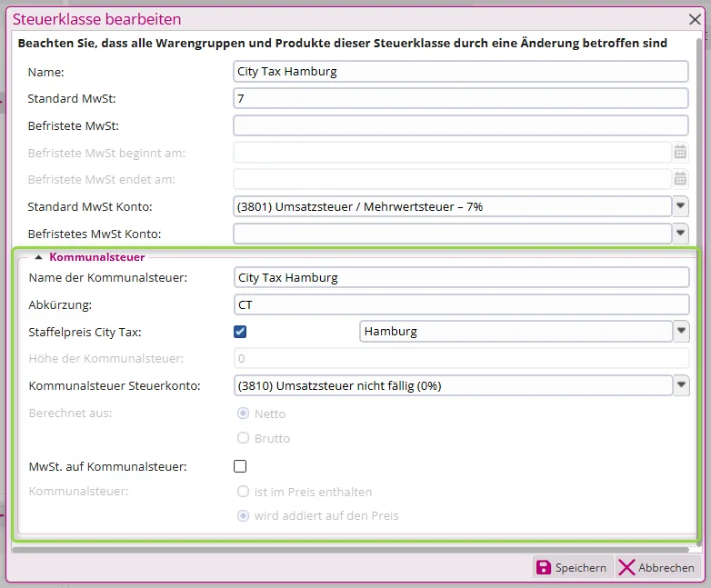Click the Steuerklasse bearbeiten dialog title

tap(96, 19)
